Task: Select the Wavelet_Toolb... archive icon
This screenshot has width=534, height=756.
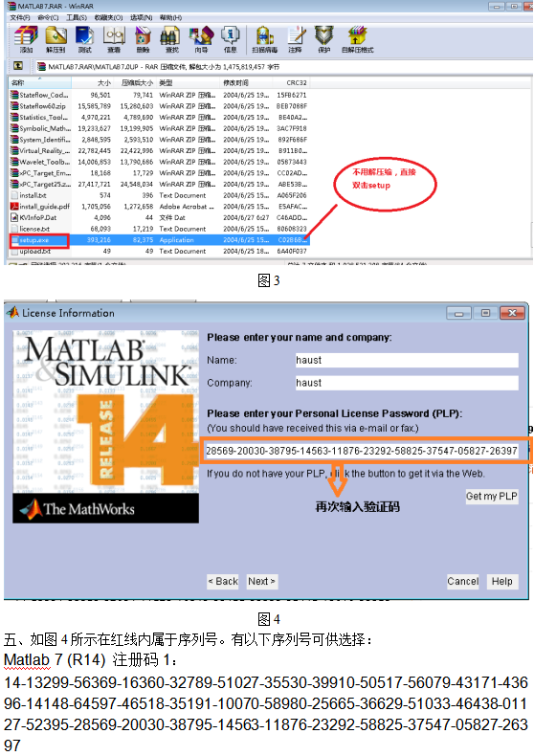Action: [15, 162]
